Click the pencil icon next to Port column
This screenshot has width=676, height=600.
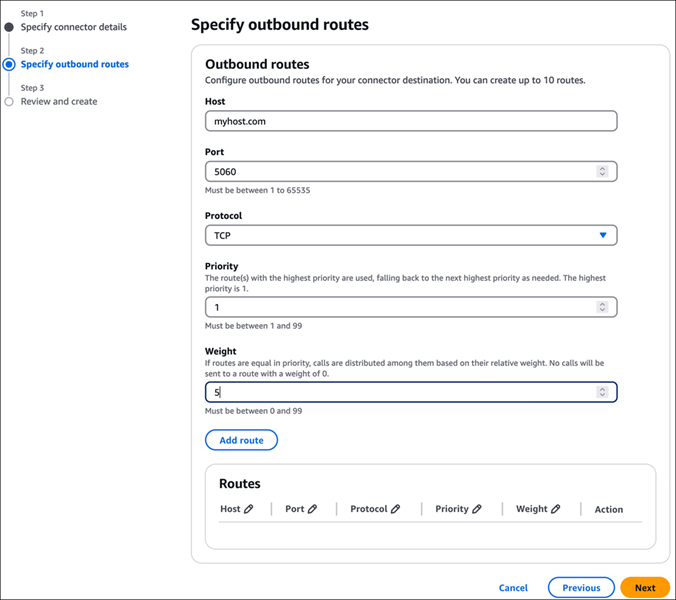pyautogui.click(x=313, y=509)
